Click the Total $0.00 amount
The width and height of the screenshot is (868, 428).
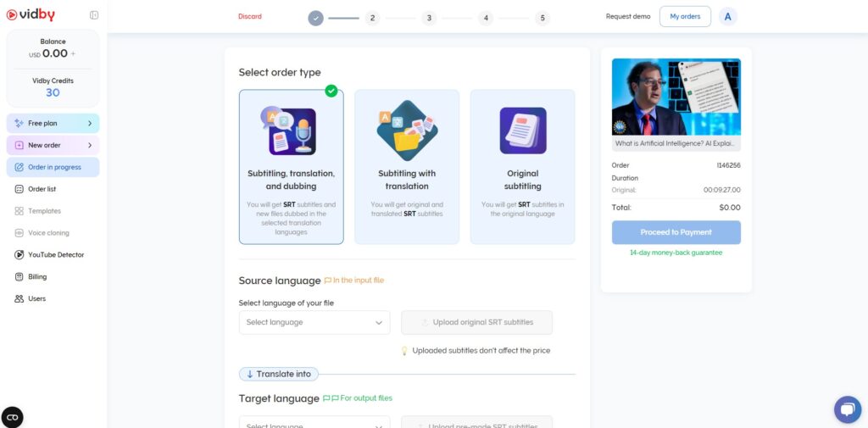coord(730,208)
